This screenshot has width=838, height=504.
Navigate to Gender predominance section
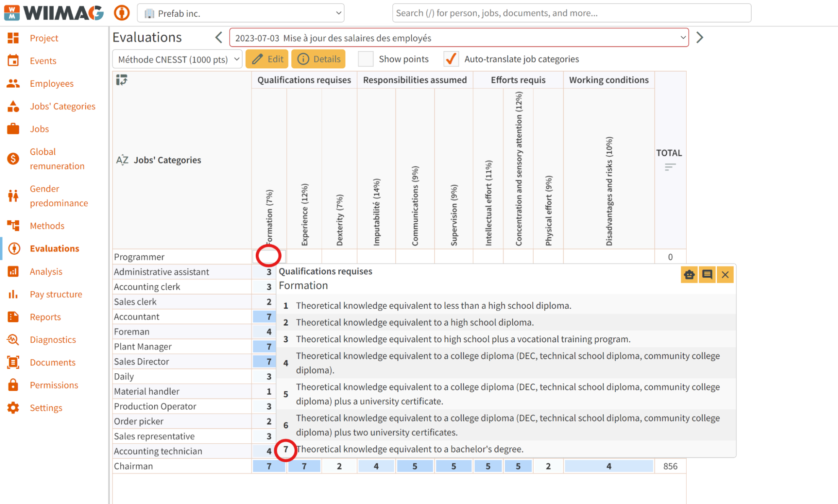(59, 196)
